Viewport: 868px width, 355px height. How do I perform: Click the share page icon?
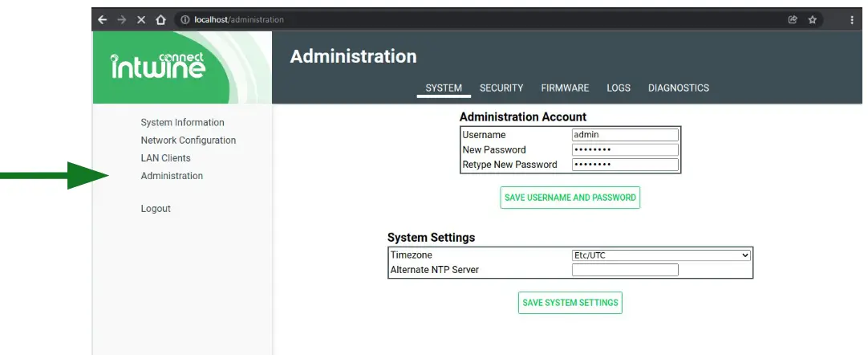pyautogui.click(x=793, y=19)
